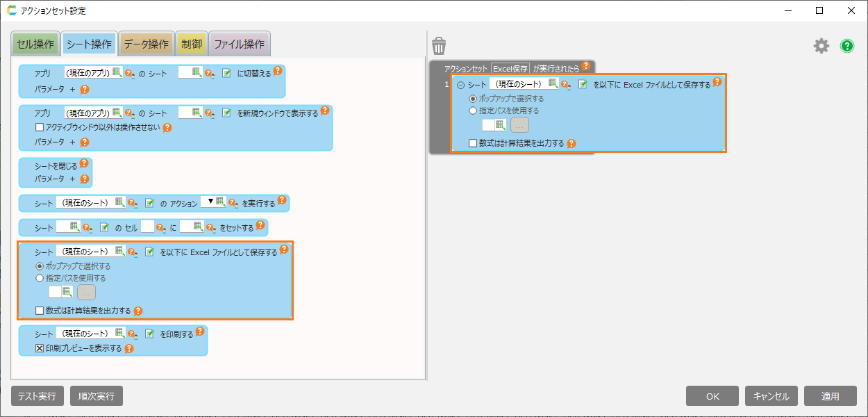The height and width of the screenshot is (417, 868).
Task: Open the ファイル操作 tab
Action: point(239,44)
